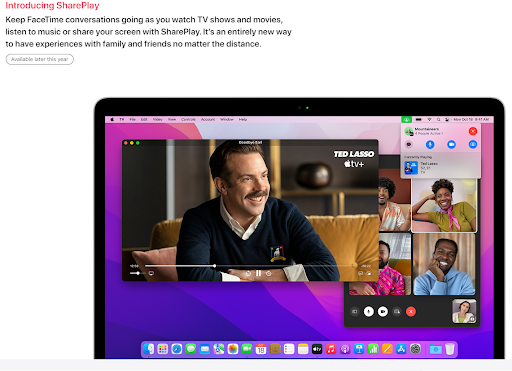The width and height of the screenshot is (512, 371).
Task: Click the green SharePlay menu bar icon
Action: [406, 119]
